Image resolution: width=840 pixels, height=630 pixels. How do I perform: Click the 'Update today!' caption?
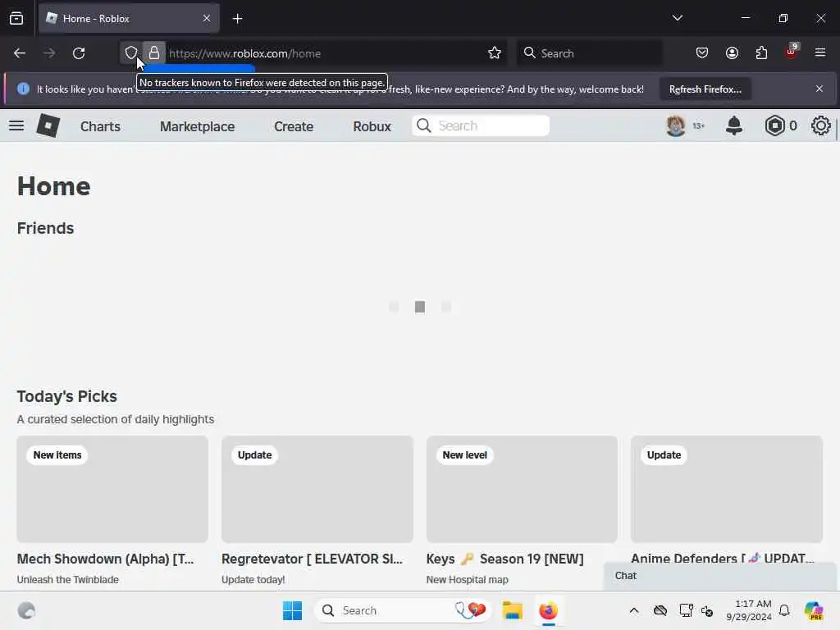tap(253, 580)
